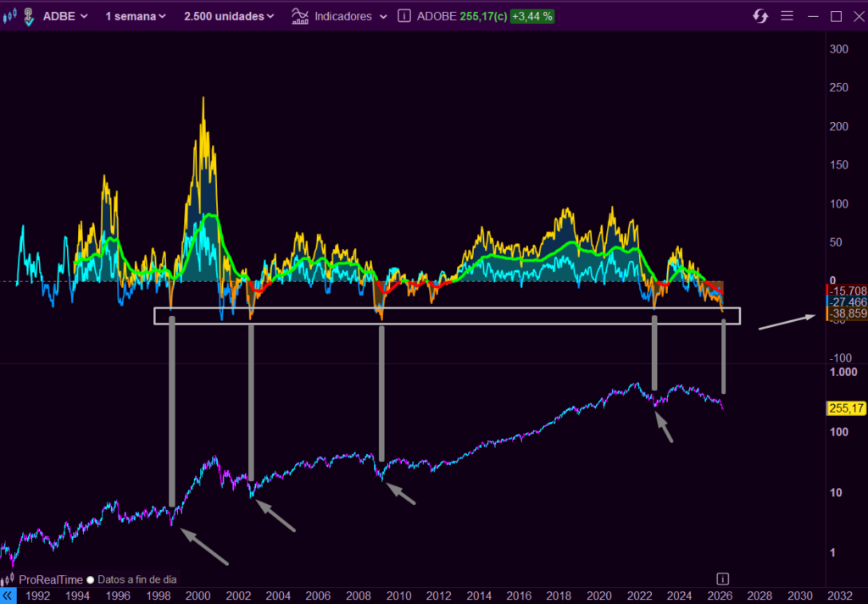Open the Indicadores menu
The height and width of the screenshot is (604, 868).
(351, 16)
